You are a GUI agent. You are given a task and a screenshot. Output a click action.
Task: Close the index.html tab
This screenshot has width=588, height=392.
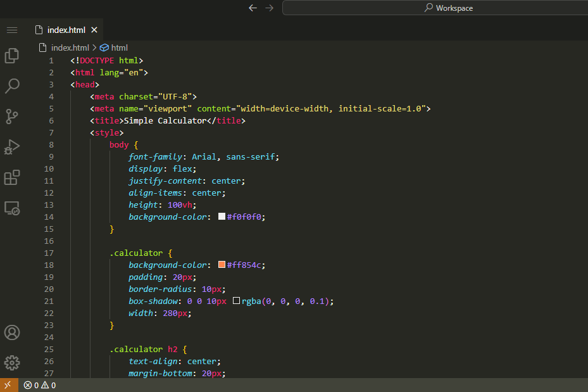click(x=94, y=30)
